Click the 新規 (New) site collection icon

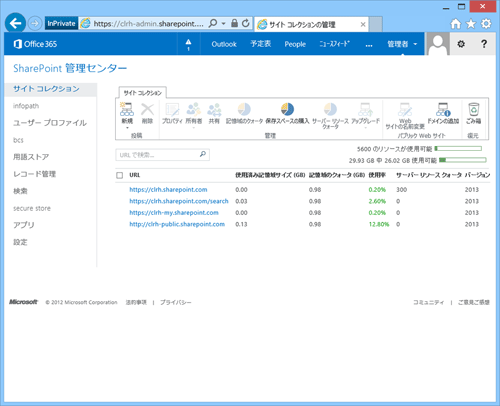pyautogui.click(x=127, y=109)
